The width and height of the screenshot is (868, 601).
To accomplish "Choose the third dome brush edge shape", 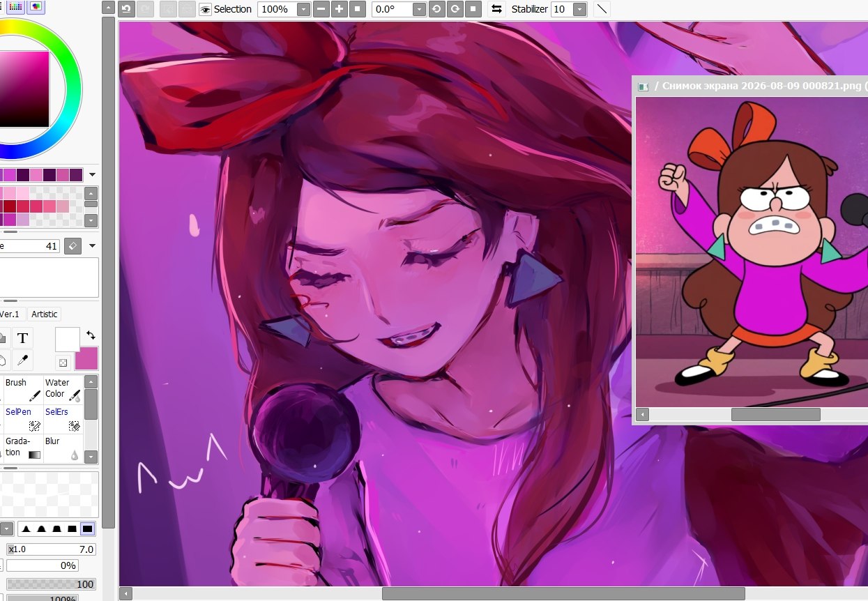I will pyautogui.click(x=57, y=529).
